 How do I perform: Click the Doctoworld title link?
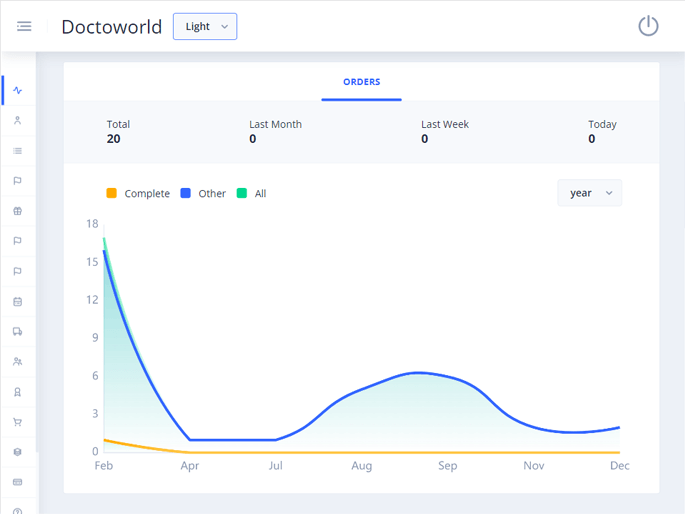[x=111, y=27]
